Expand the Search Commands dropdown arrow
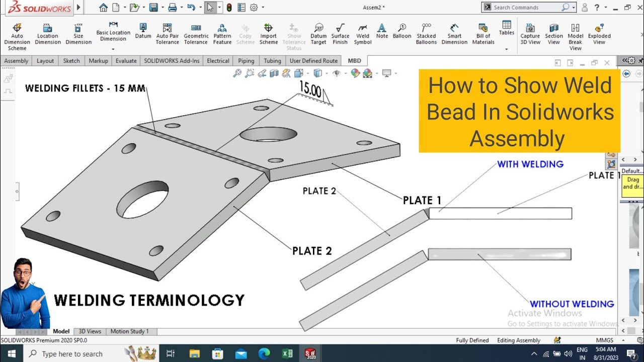Image resolution: width=644 pixels, height=362 pixels. pyautogui.click(x=574, y=8)
